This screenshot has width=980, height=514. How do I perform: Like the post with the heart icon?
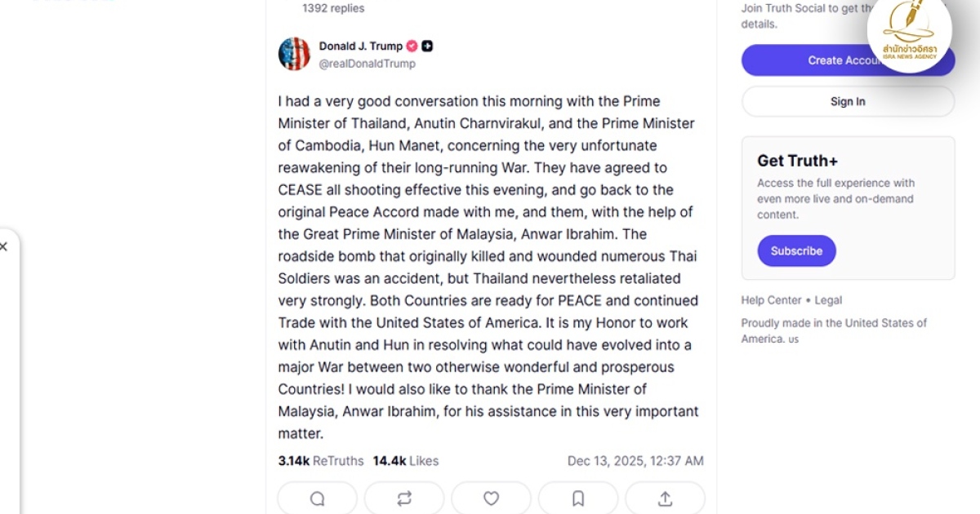click(x=491, y=498)
